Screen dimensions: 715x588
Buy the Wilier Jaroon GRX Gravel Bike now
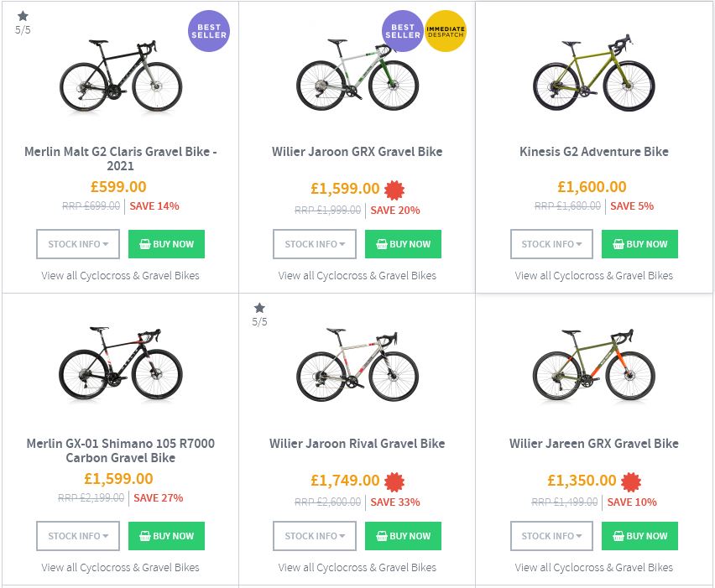[x=403, y=244]
